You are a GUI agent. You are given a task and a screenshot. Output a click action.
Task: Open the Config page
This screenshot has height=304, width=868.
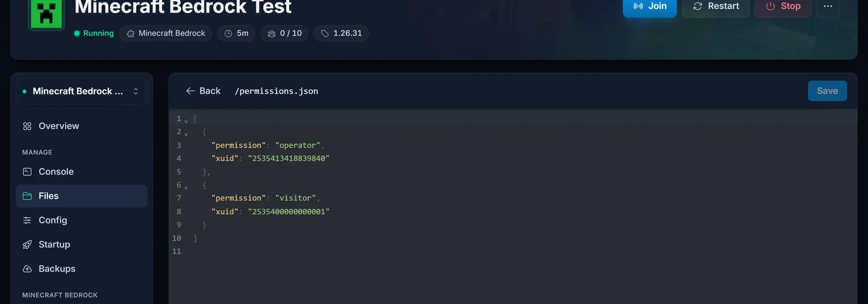[x=81, y=220]
